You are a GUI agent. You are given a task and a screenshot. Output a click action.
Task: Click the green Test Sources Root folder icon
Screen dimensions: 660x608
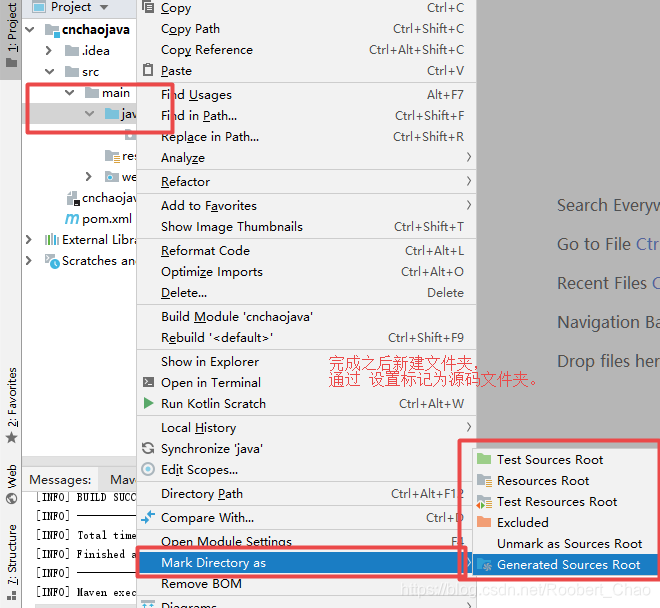click(484, 459)
